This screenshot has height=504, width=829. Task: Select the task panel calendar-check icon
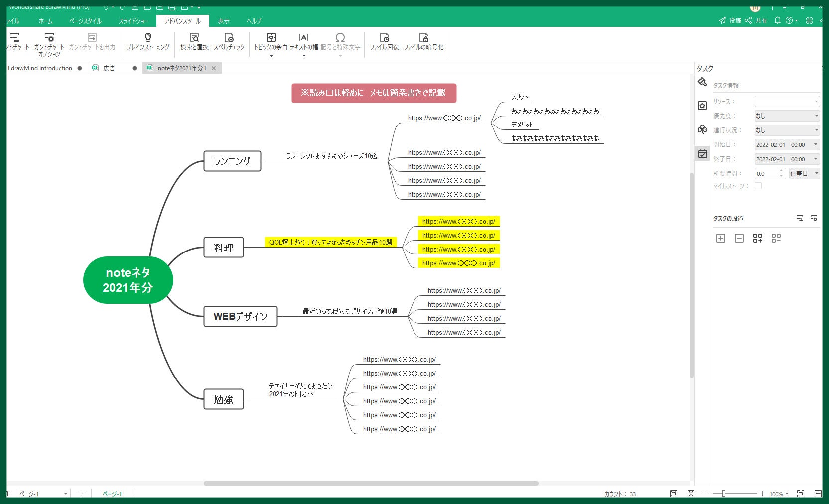702,154
